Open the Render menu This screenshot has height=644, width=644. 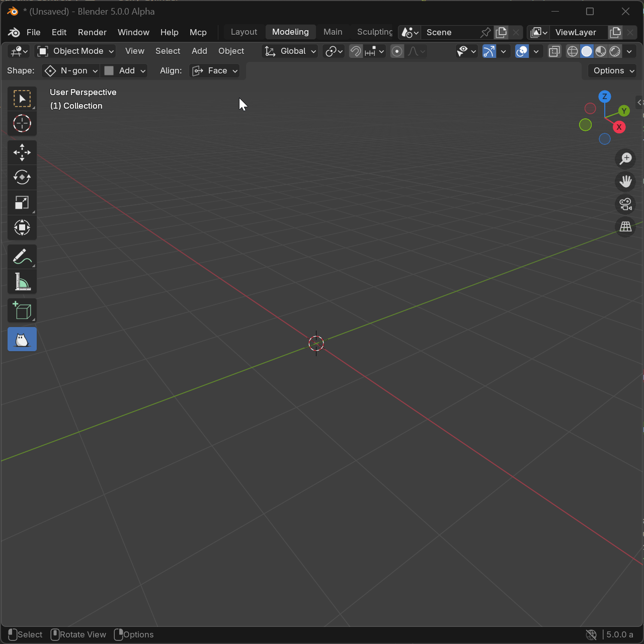tap(92, 32)
